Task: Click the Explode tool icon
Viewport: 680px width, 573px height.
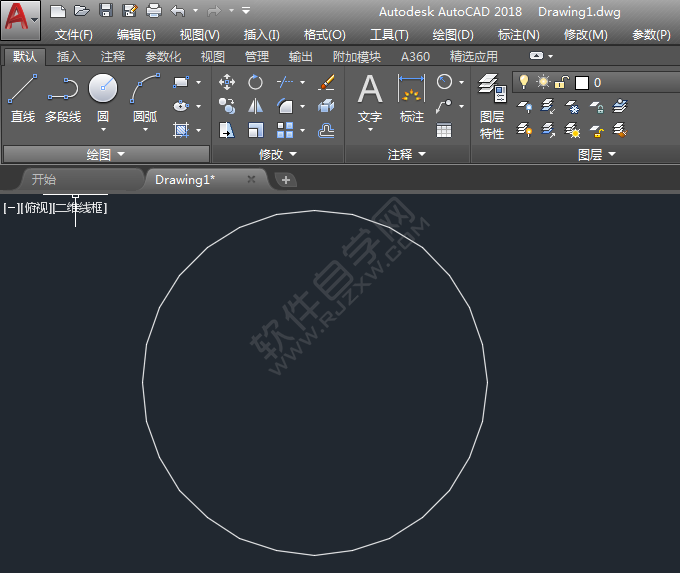Action: pos(326,106)
